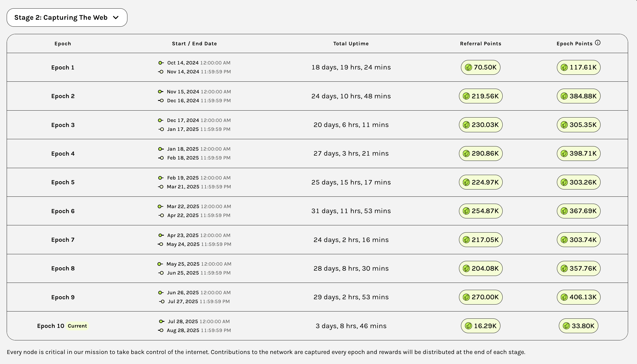Click leaf icon on 384.88K badge
Viewport: 637px width, 364px height.
564,96
